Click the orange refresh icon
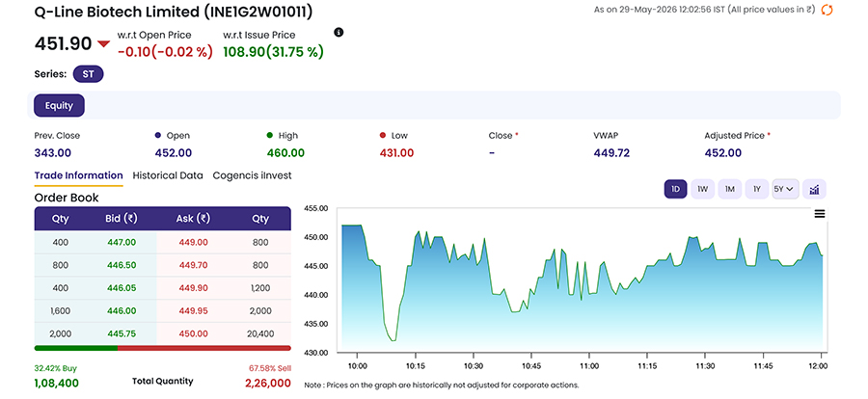 827,10
